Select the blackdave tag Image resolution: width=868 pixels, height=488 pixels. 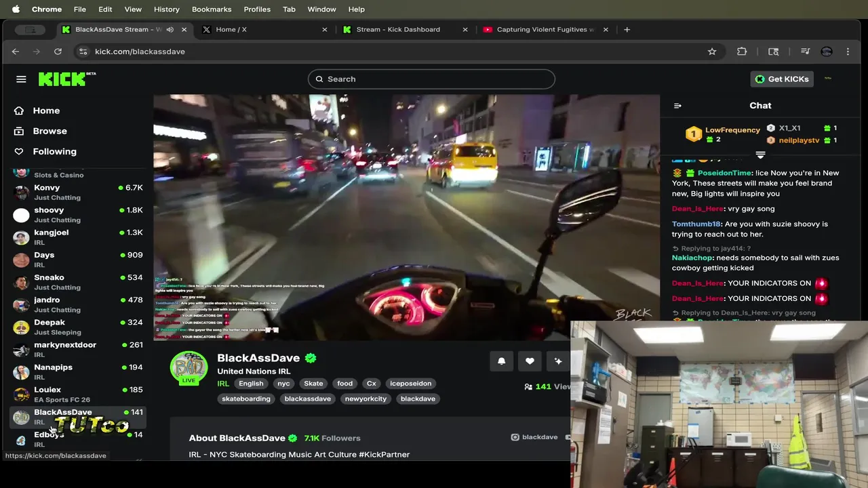click(x=418, y=399)
